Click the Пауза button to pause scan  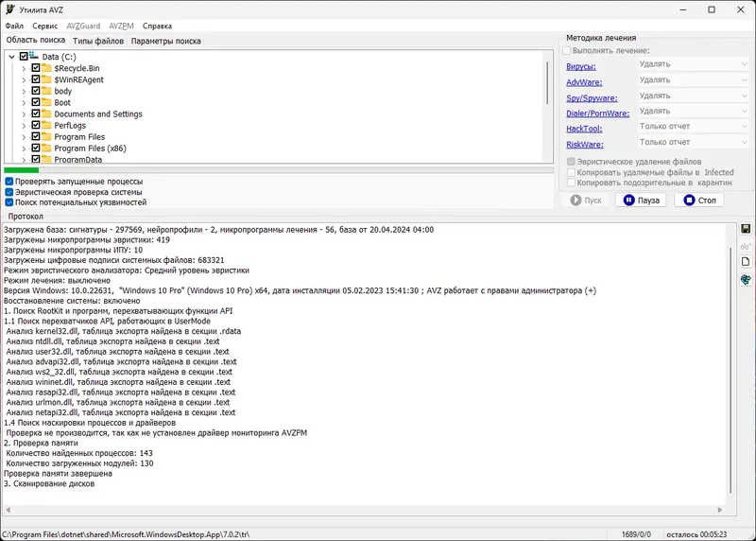pyautogui.click(x=641, y=200)
